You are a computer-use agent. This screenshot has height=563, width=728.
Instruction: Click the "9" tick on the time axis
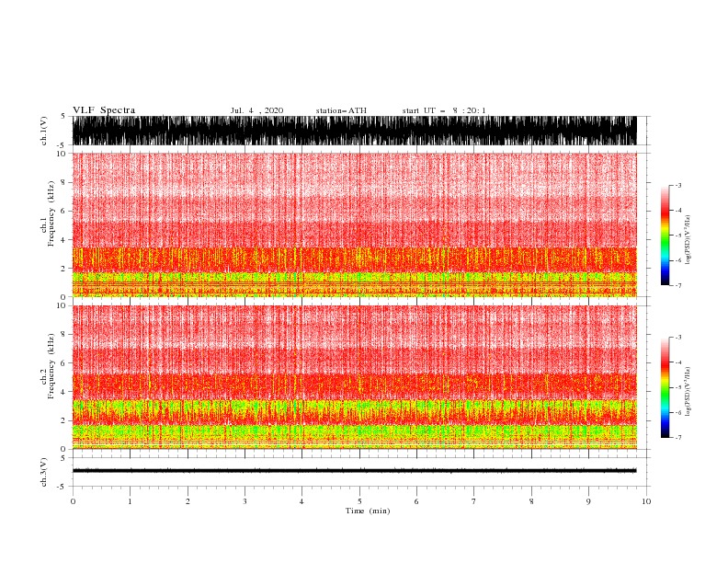[588, 501]
